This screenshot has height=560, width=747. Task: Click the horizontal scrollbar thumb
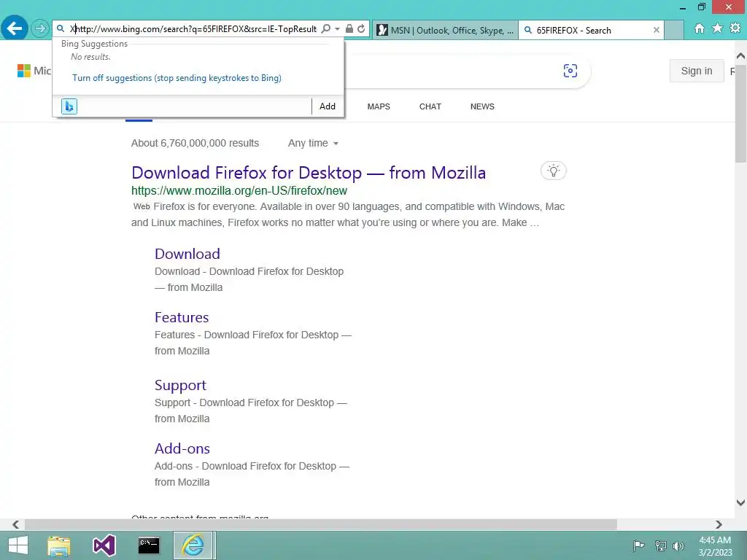[x=321, y=525]
